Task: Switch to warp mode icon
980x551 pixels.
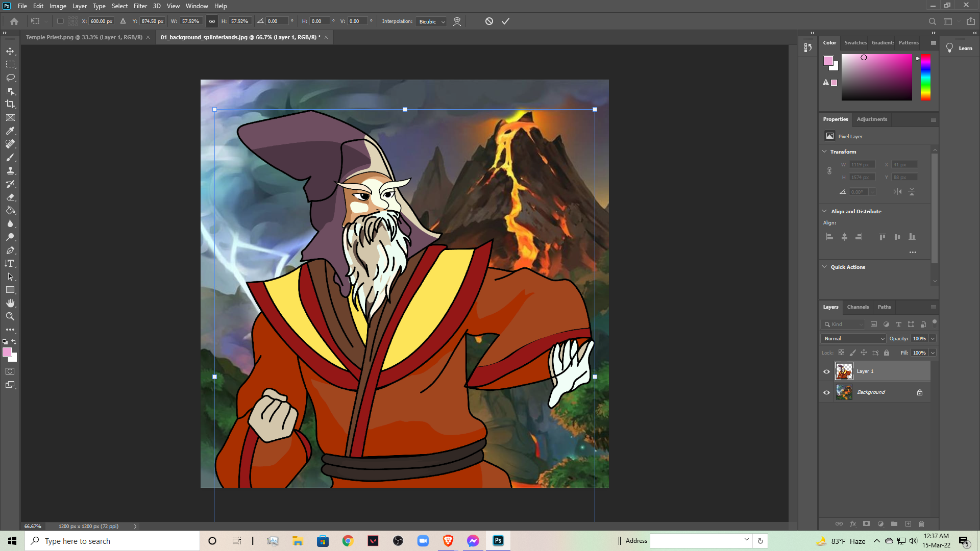Action: coord(457,21)
